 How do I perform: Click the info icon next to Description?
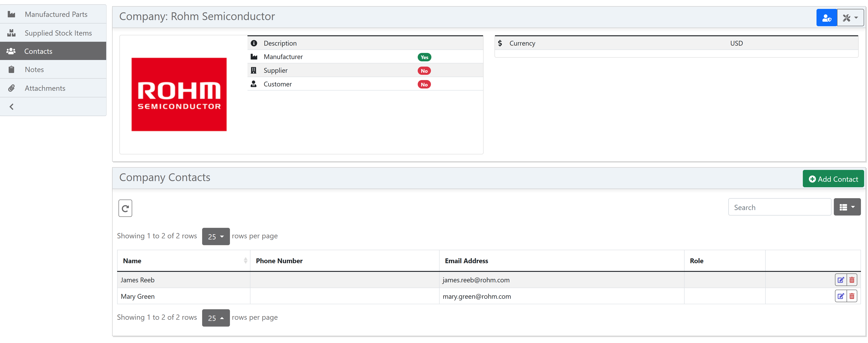coord(254,43)
